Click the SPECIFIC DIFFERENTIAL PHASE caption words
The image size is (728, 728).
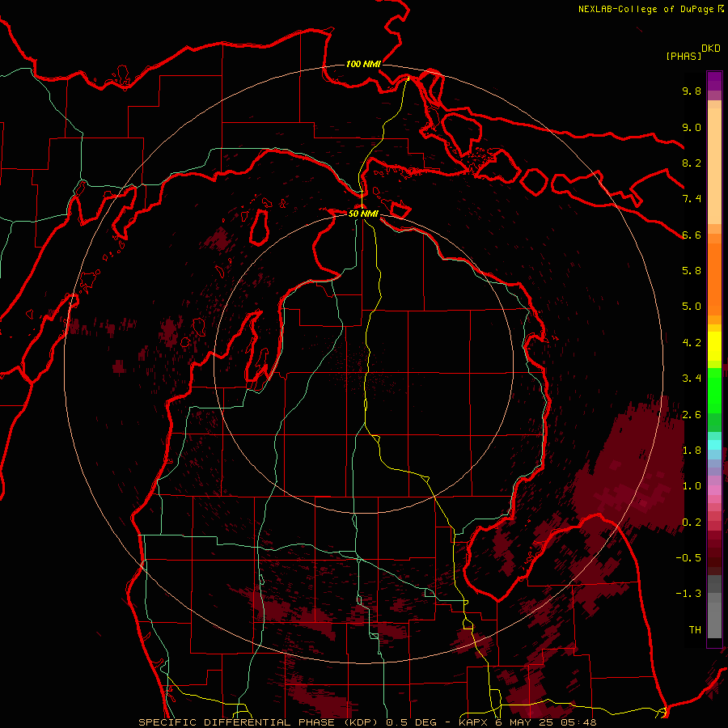point(236,722)
